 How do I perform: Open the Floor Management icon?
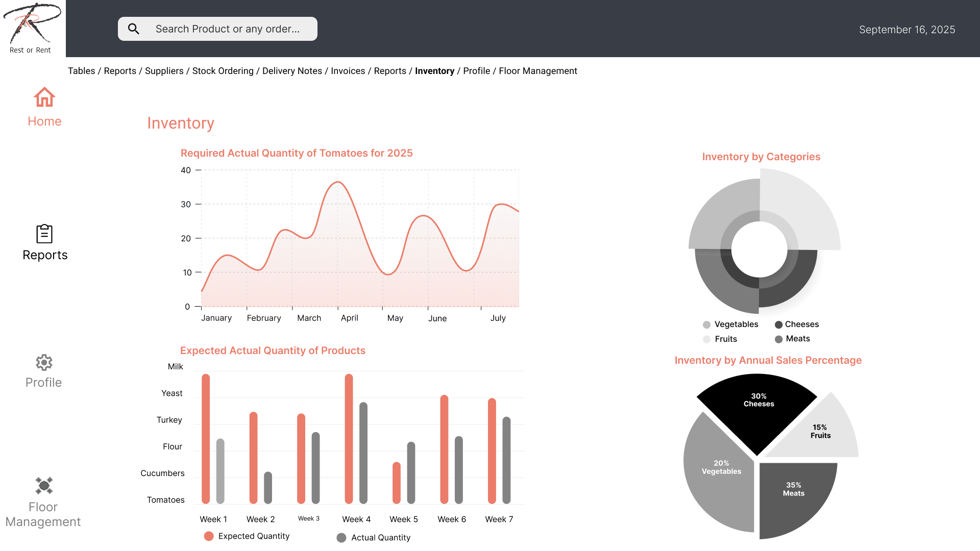click(x=44, y=485)
